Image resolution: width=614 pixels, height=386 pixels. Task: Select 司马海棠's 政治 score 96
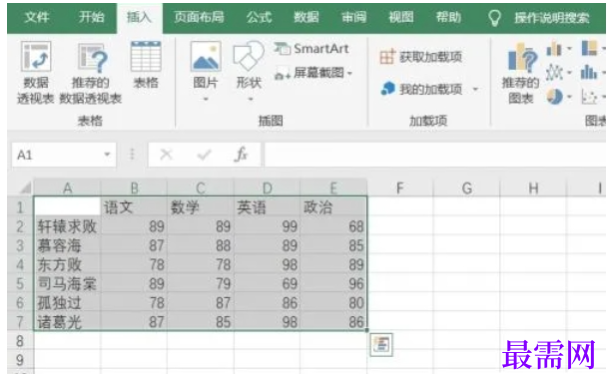click(x=334, y=283)
